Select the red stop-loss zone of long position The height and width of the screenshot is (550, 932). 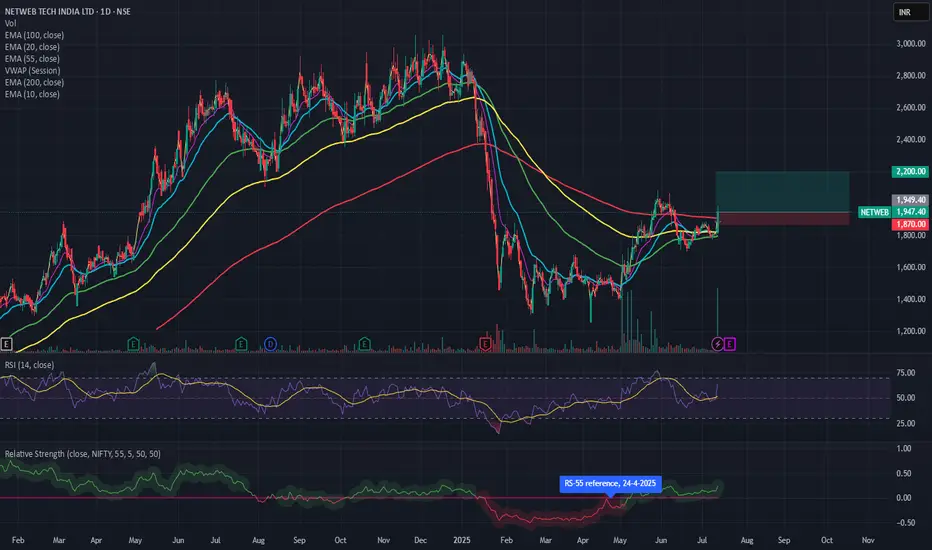(x=782, y=218)
